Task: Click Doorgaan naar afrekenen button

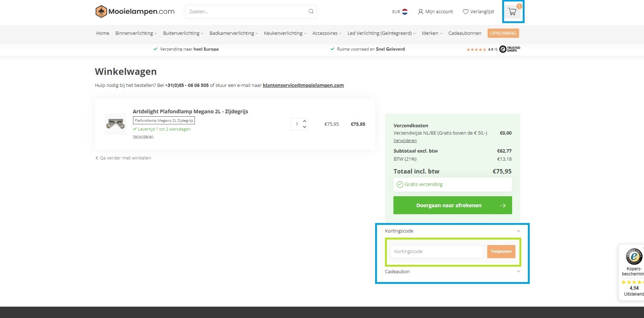Action: [452, 205]
